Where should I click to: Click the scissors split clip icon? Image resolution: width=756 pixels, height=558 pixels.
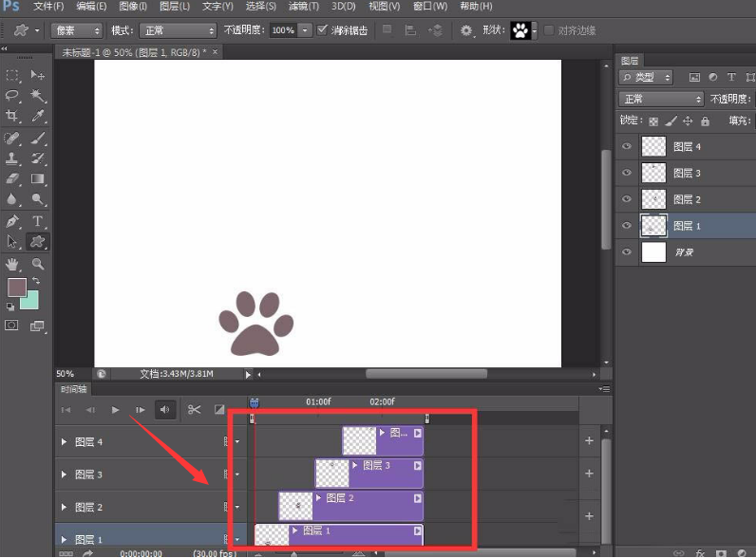(x=194, y=410)
